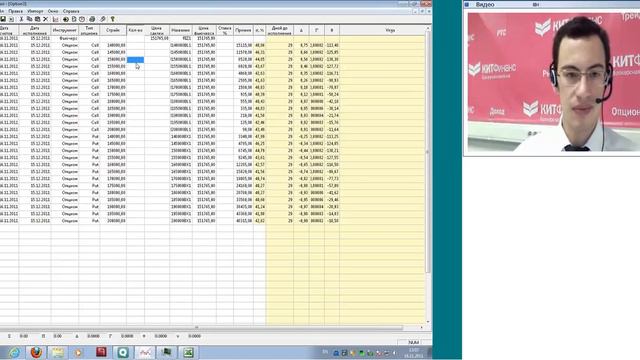Switch to the chart-line application in the taskbar
Image resolution: width=640 pixels, height=360 pixels.
click(145, 352)
